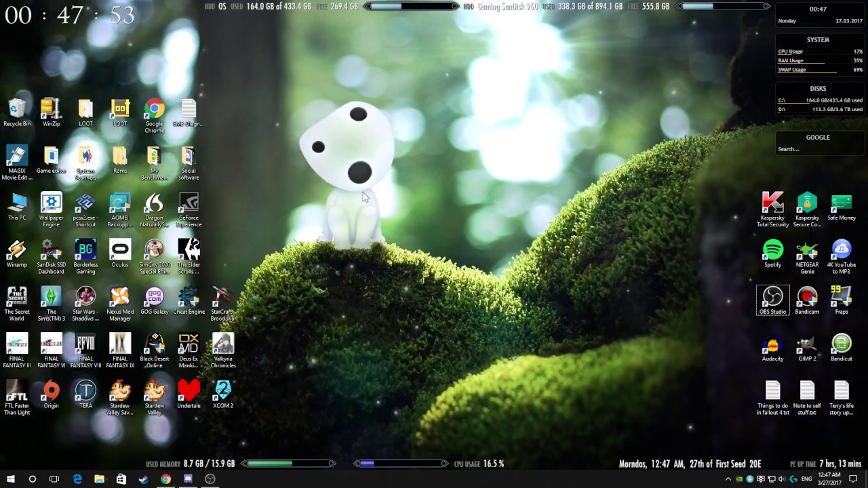868x488 pixels.
Task: Launch GOG Galaxy
Action: pos(154,300)
